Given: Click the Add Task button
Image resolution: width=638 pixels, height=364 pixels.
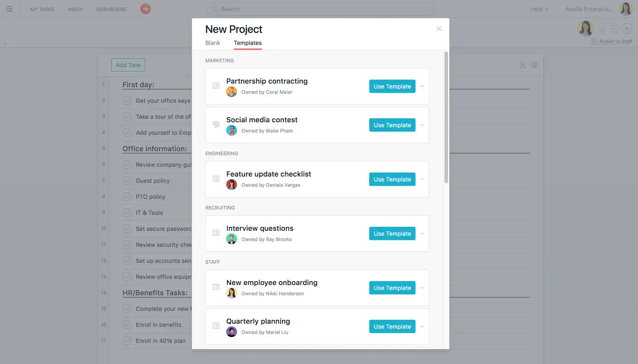Looking at the screenshot, I should tap(128, 65).
